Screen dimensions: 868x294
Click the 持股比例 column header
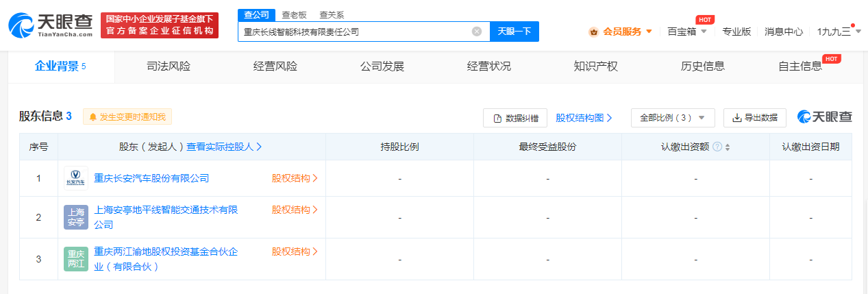click(399, 147)
